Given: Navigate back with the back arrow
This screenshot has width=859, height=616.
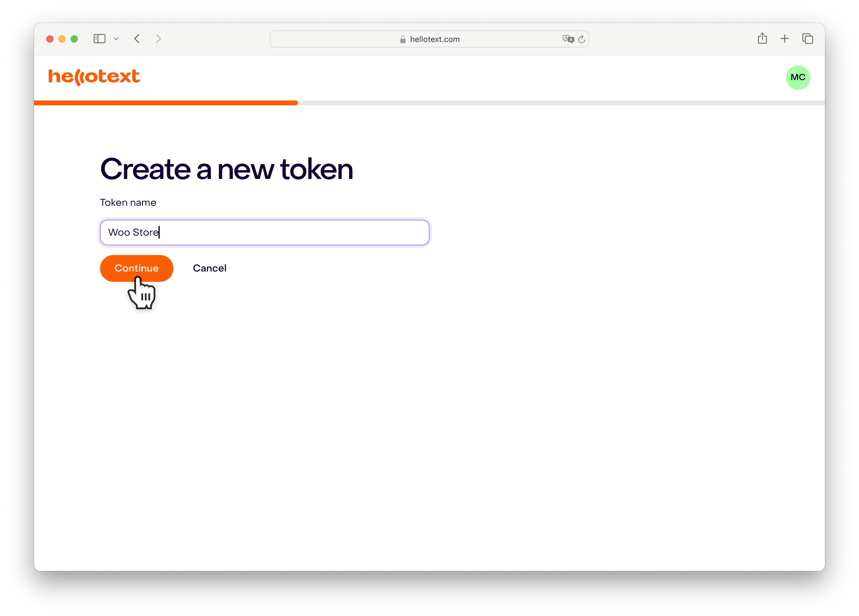Looking at the screenshot, I should click(137, 39).
